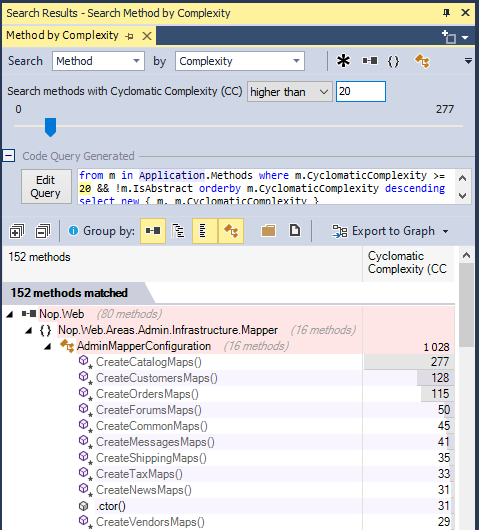Open the by Complexity dropdown
Screen dimensions: 479x530
coord(240,61)
